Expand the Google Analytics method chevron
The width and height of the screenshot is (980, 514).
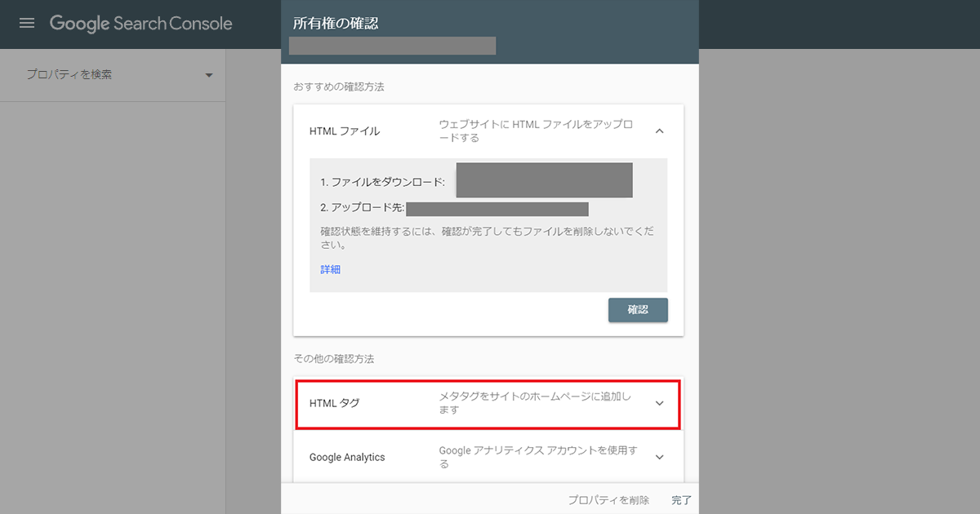[x=660, y=457]
